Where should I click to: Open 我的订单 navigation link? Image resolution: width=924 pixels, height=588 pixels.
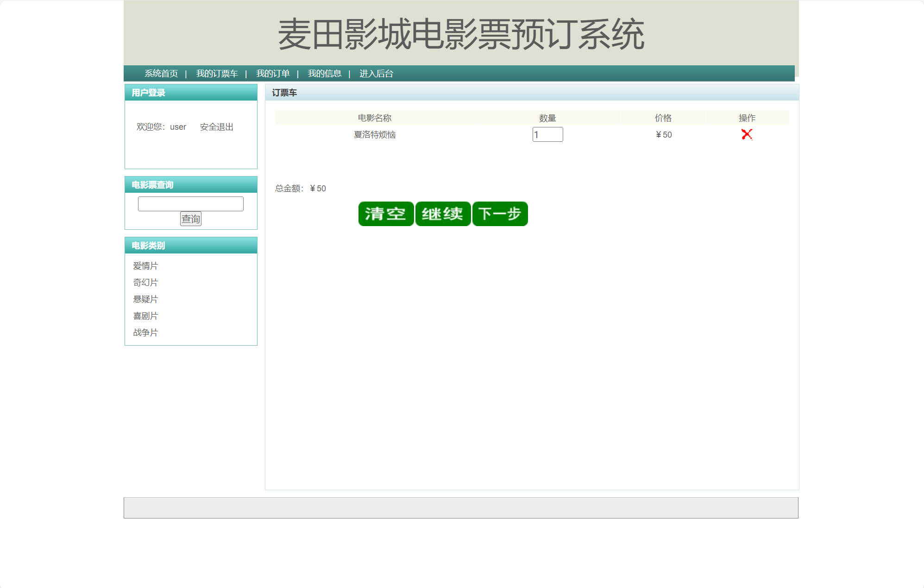click(x=273, y=74)
